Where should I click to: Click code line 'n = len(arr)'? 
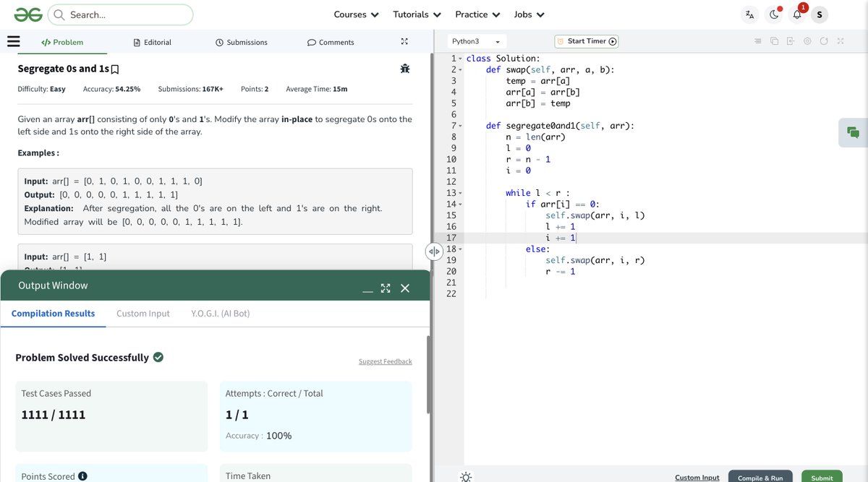point(535,137)
